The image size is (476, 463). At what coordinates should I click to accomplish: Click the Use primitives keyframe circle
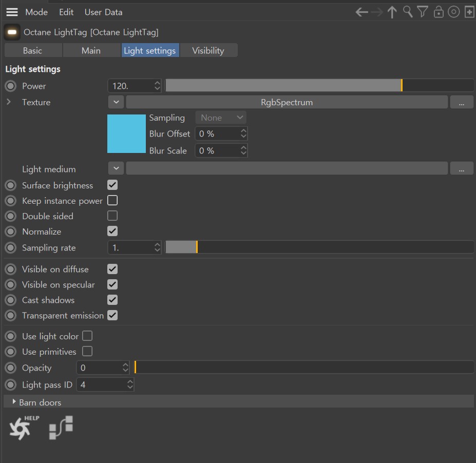11,352
